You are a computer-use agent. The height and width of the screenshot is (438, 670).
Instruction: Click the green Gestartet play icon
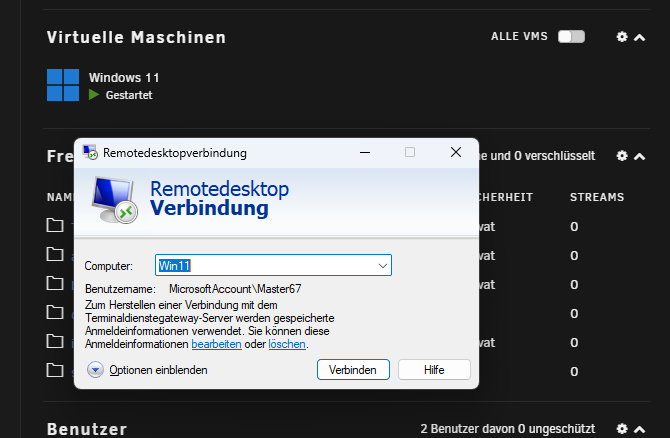(x=94, y=94)
